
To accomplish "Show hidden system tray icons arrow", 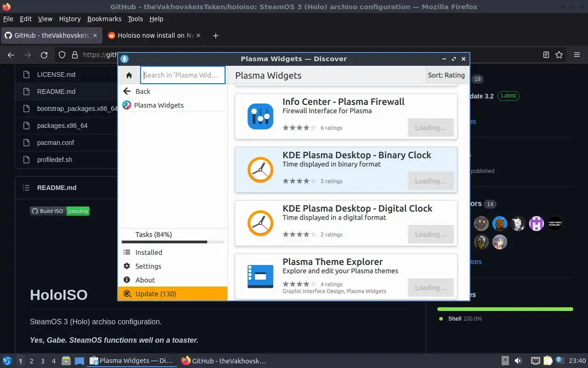I will pos(505,361).
